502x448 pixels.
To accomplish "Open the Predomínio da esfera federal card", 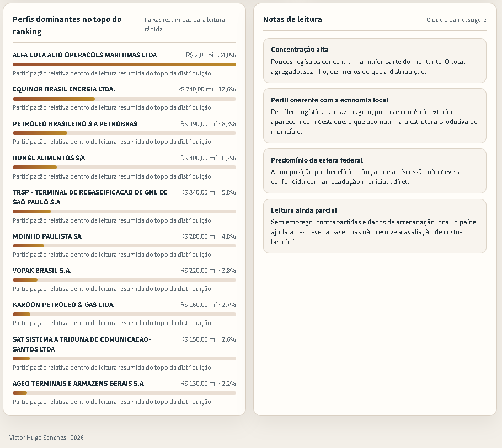I will 375,171.
